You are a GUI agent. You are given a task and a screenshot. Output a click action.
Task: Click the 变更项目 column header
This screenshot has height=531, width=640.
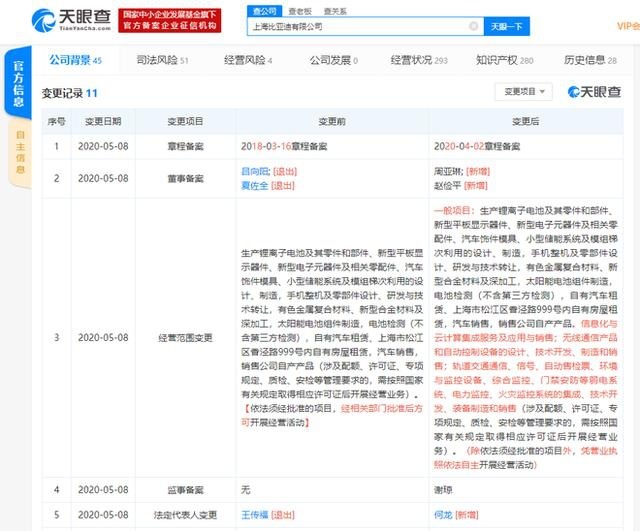coord(185,121)
